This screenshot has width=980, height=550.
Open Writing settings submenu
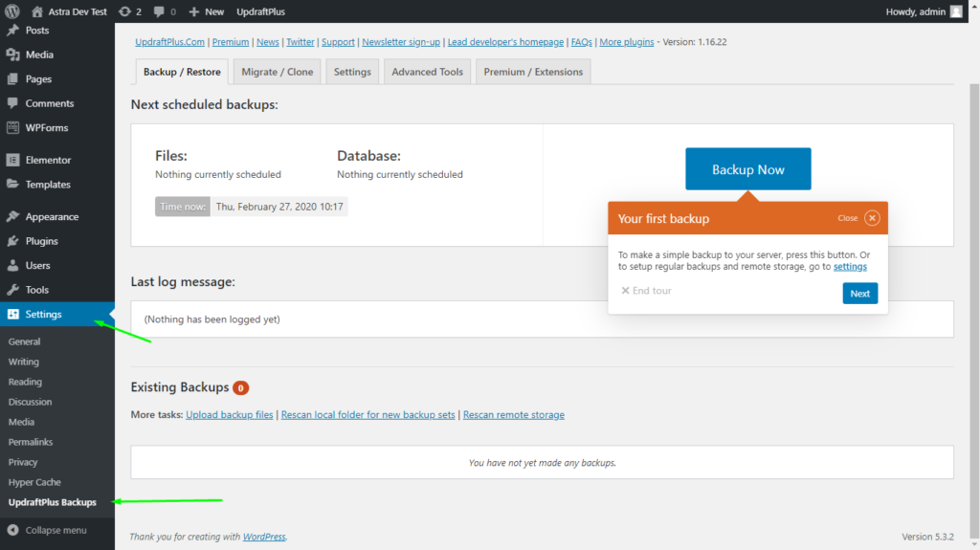(x=24, y=362)
